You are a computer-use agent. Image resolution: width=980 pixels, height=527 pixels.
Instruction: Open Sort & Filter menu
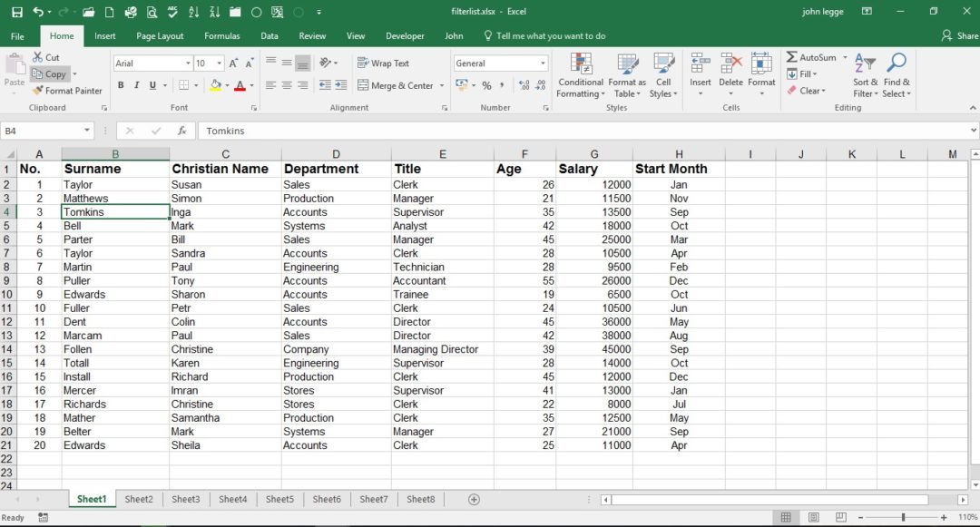[866, 75]
